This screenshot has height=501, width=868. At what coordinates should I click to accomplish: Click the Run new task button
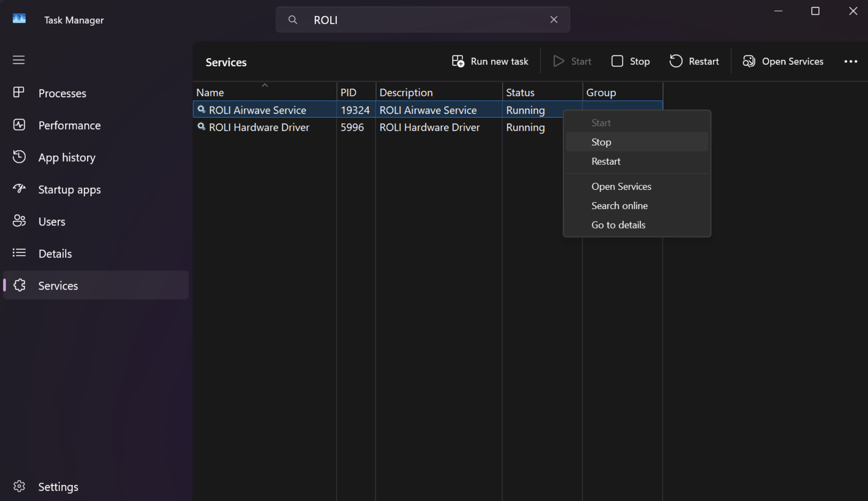pos(490,61)
